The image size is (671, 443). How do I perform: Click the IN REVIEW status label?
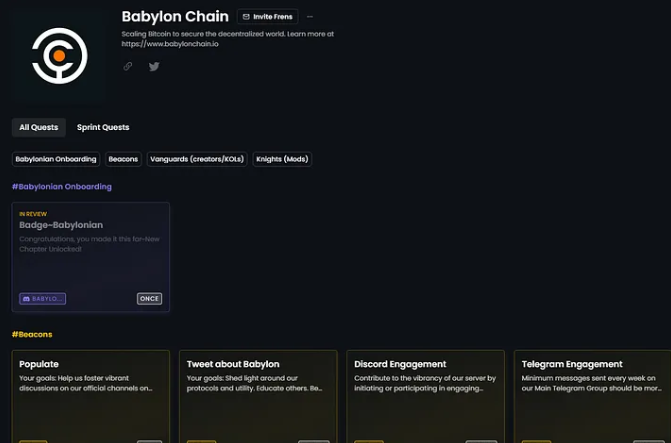point(33,214)
